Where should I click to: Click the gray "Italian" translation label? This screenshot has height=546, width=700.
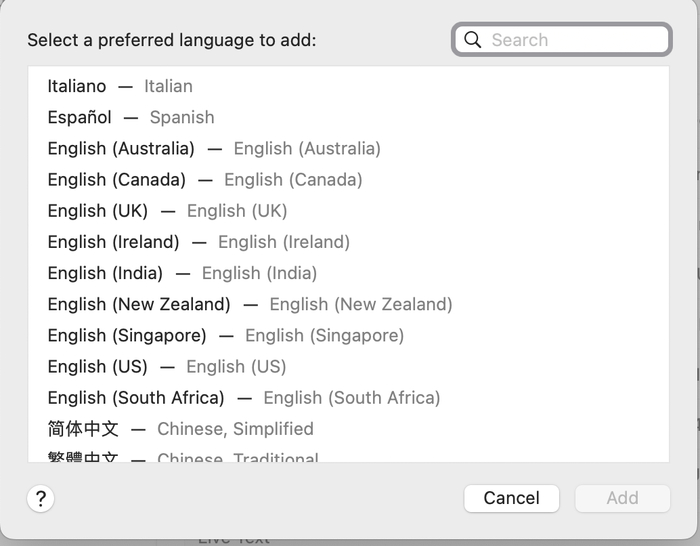tap(168, 86)
